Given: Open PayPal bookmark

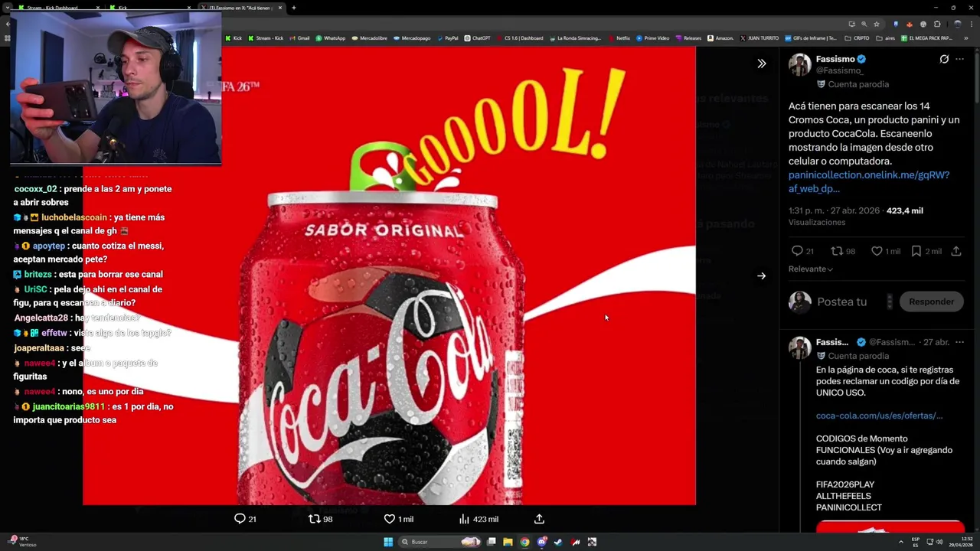Looking at the screenshot, I should point(447,37).
